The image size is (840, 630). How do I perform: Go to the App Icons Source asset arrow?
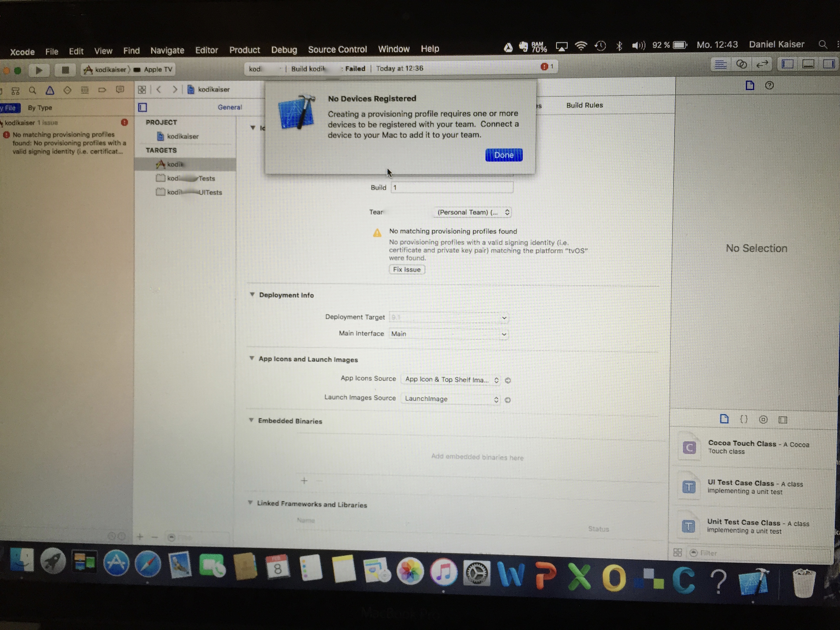click(508, 381)
